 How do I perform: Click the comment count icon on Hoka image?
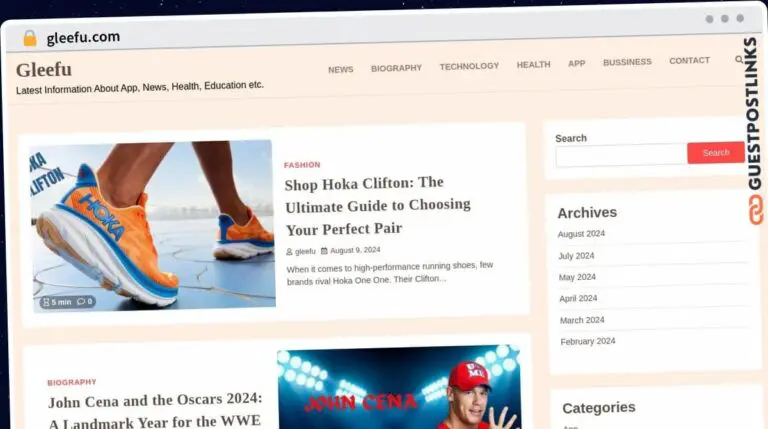(x=81, y=302)
